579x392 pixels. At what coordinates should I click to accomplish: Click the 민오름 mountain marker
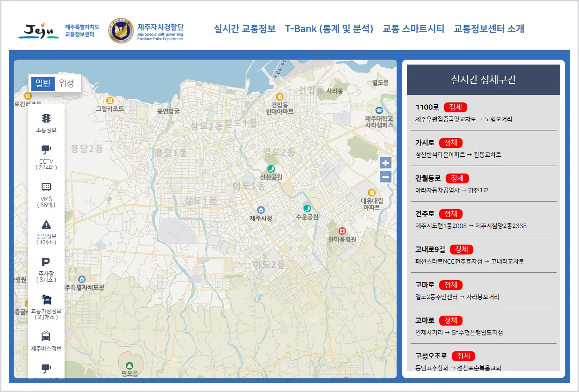(x=130, y=365)
